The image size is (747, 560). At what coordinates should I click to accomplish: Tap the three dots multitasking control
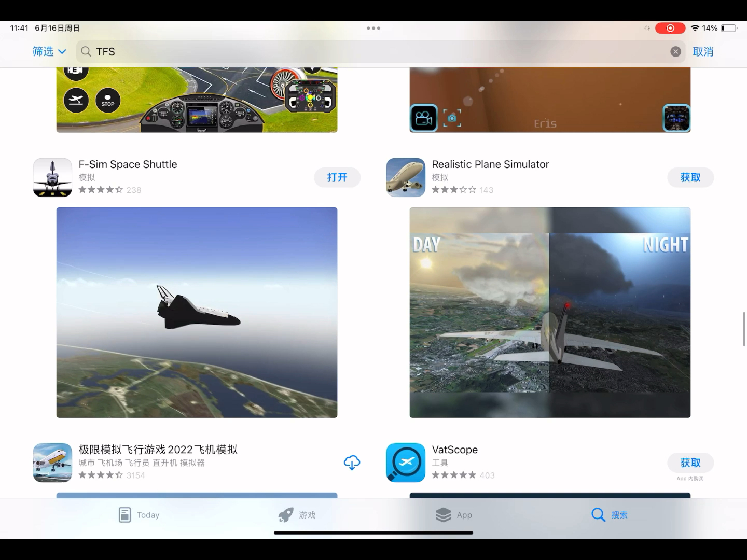coord(374,28)
